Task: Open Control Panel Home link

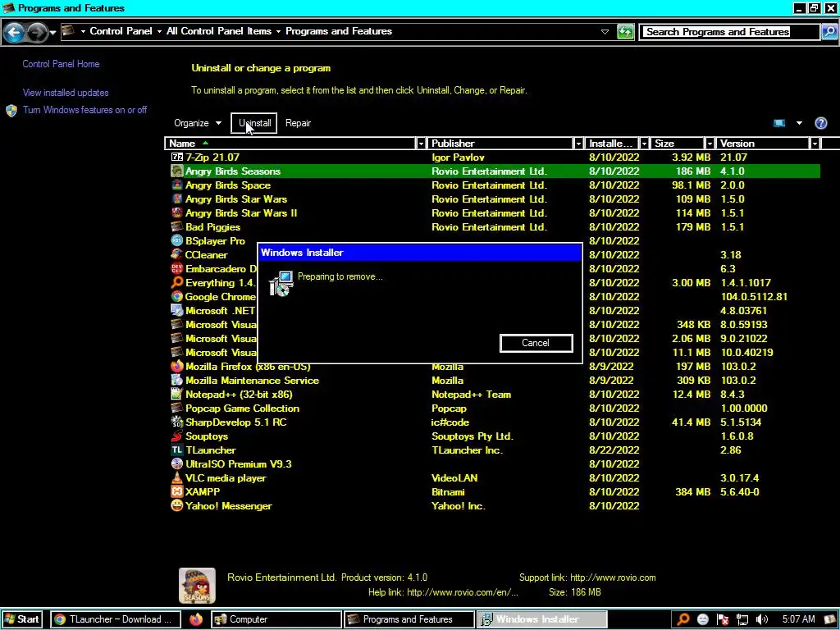Action: [61, 64]
